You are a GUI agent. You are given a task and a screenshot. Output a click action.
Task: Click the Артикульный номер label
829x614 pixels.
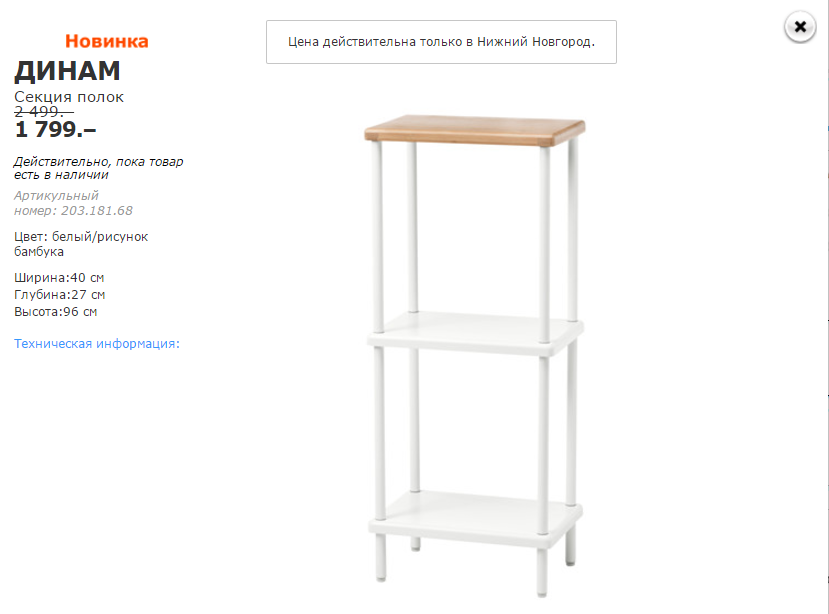(x=56, y=196)
